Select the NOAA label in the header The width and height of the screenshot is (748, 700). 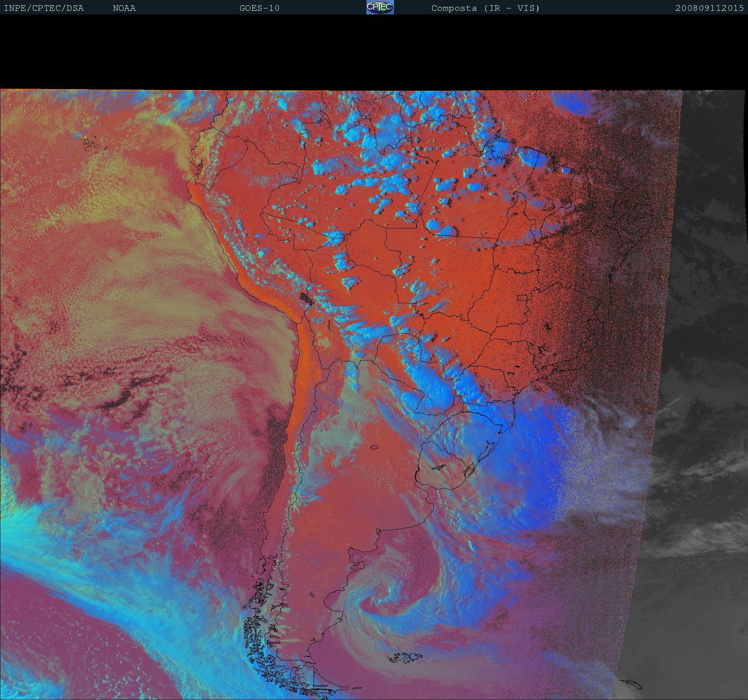(124, 8)
